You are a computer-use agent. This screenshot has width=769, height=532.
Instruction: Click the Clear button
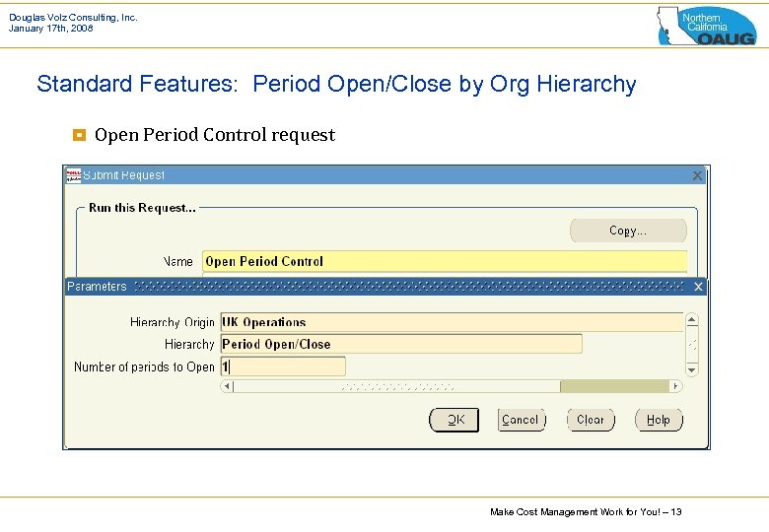(x=591, y=420)
